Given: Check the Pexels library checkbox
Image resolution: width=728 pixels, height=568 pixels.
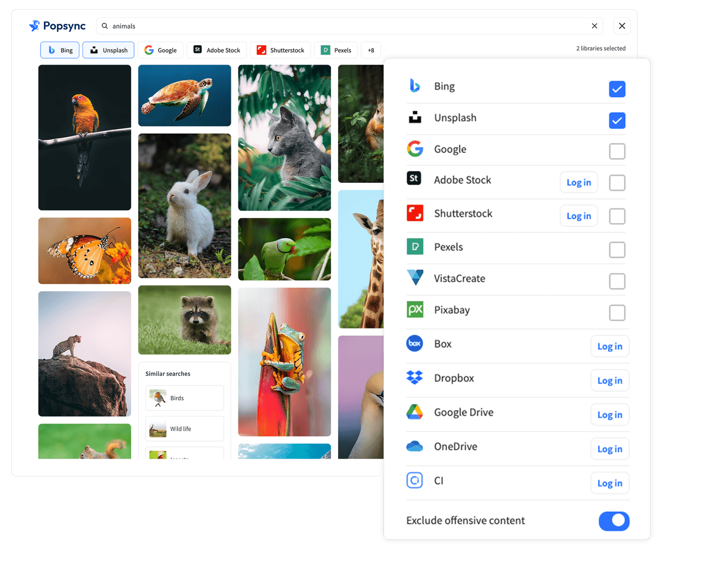Looking at the screenshot, I should [x=617, y=249].
